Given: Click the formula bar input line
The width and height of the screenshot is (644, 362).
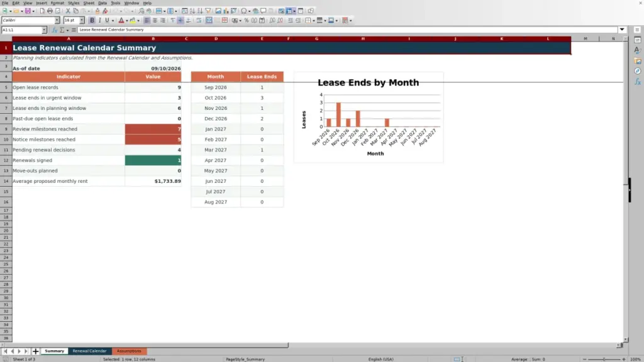Looking at the screenshot, I should (347, 30).
